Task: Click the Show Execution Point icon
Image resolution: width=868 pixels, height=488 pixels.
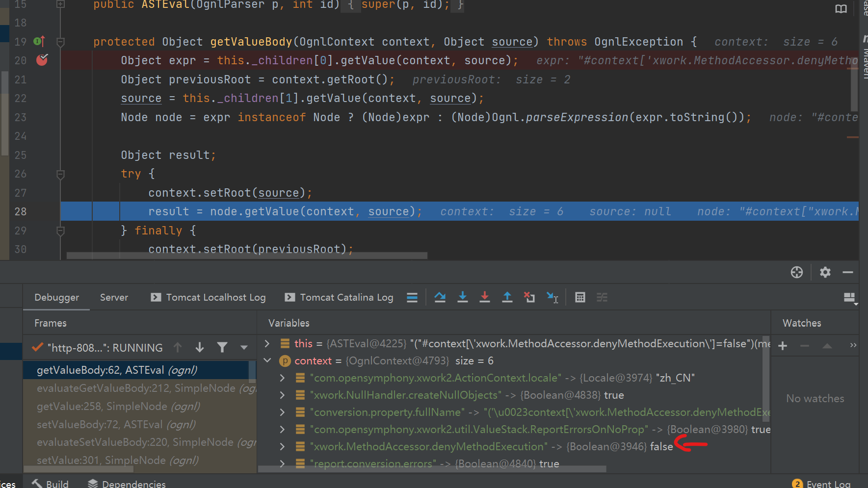Action: coord(412,297)
